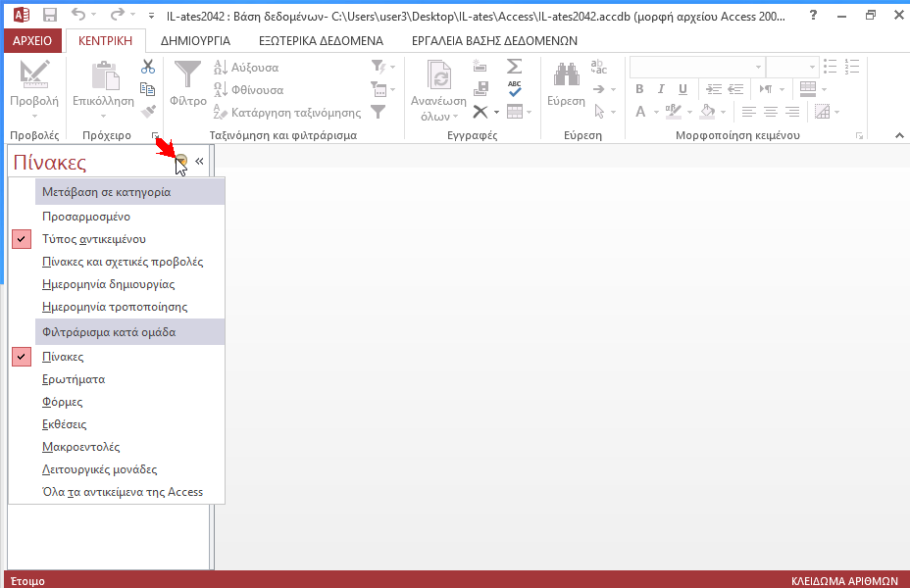Align text to the left

(x=748, y=112)
